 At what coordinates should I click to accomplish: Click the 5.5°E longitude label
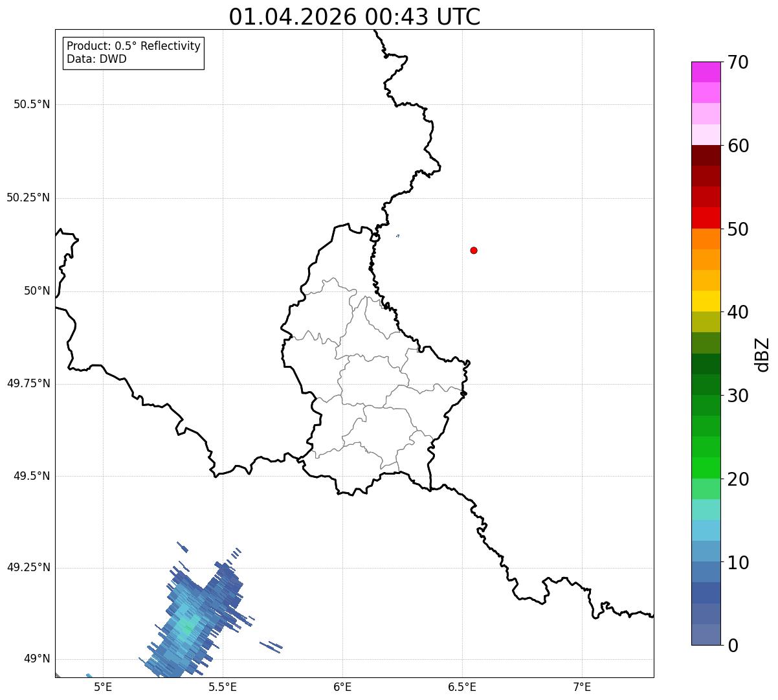click(223, 686)
